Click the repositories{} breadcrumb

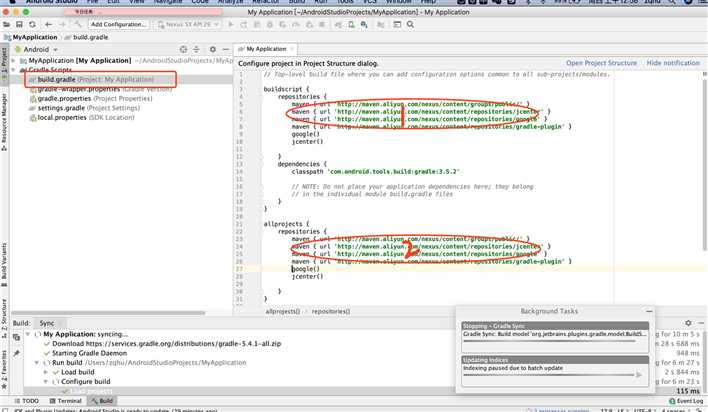click(331, 311)
